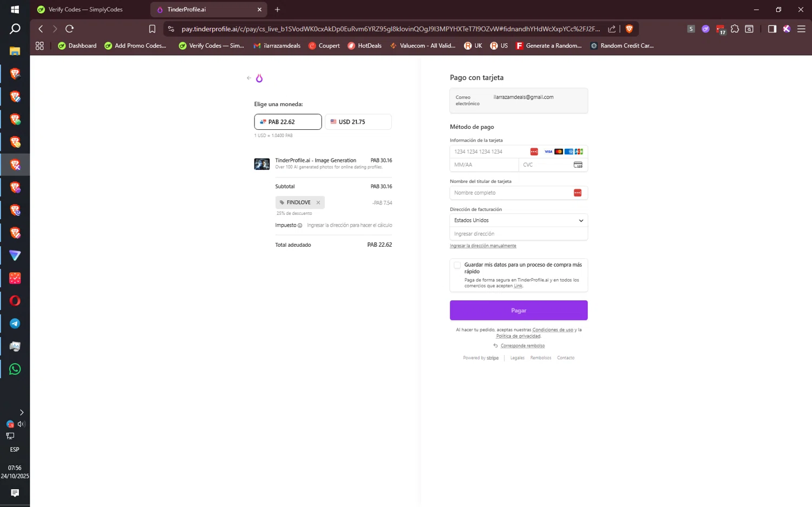Open Coupert bookmark
812x507 pixels.
coord(324,46)
